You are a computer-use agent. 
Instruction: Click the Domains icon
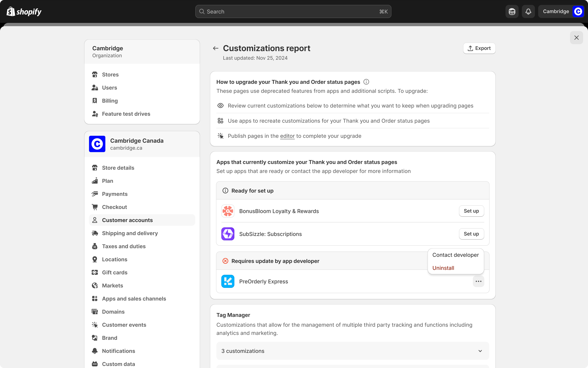(95, 312)
